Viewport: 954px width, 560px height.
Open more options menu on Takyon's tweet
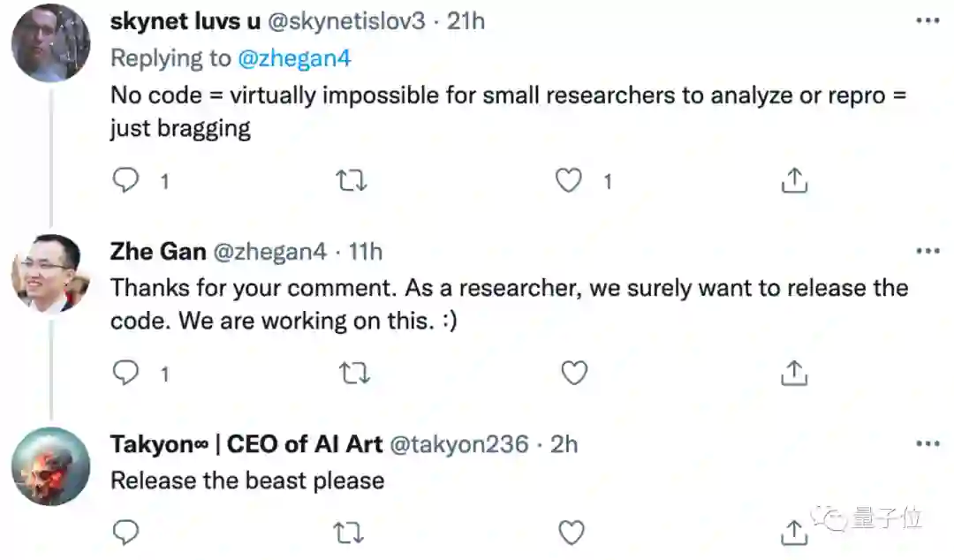(927, 443)
